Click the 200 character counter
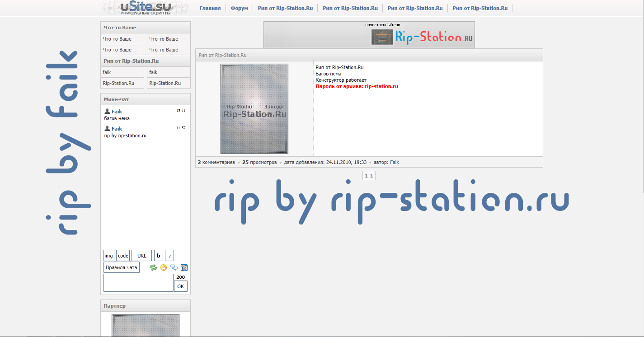644x337 pixels. pos(180,277)
